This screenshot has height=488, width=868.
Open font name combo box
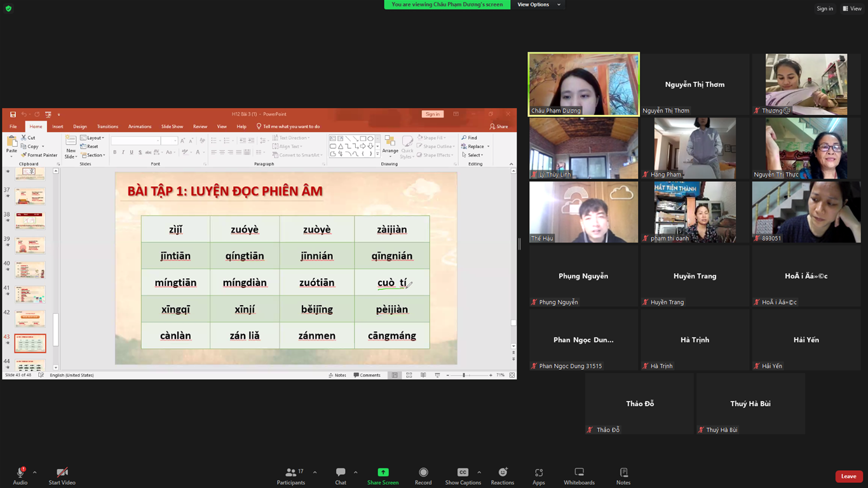tap(135, 140)
